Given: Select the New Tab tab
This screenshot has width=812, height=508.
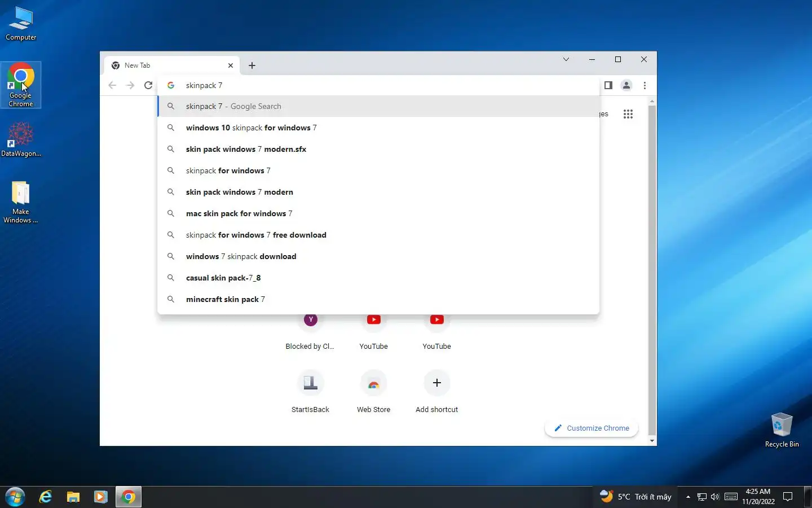Looking at the screenshot, I should coord(173,65).
